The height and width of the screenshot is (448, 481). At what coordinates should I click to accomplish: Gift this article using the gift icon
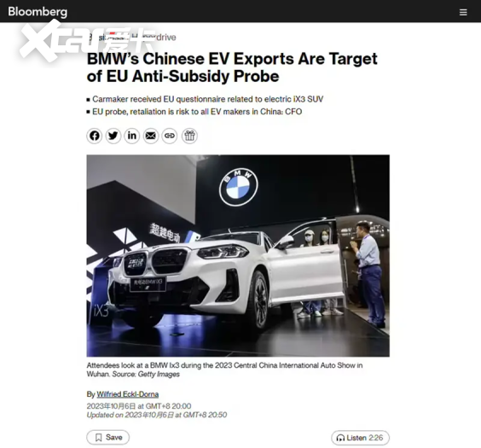(189, 136)
